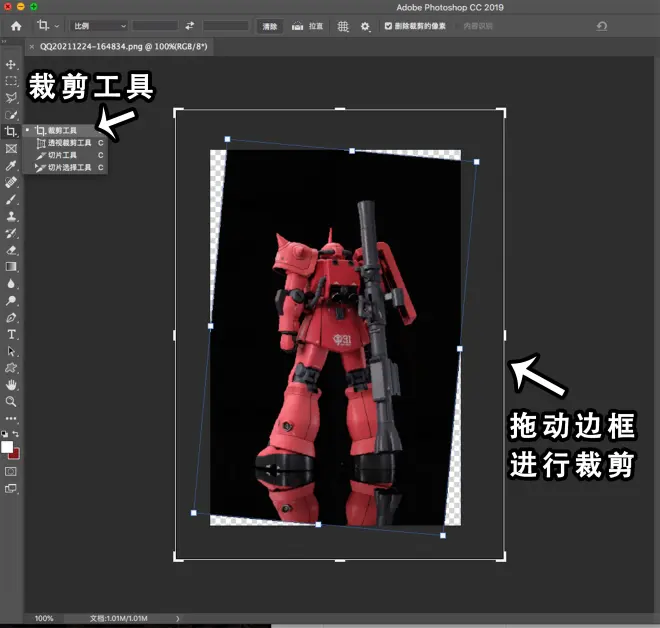This screenshot has width=660, height=628.
Task: Choose 切片选择工具 from the flyout menu
Action: coord(69,168)
